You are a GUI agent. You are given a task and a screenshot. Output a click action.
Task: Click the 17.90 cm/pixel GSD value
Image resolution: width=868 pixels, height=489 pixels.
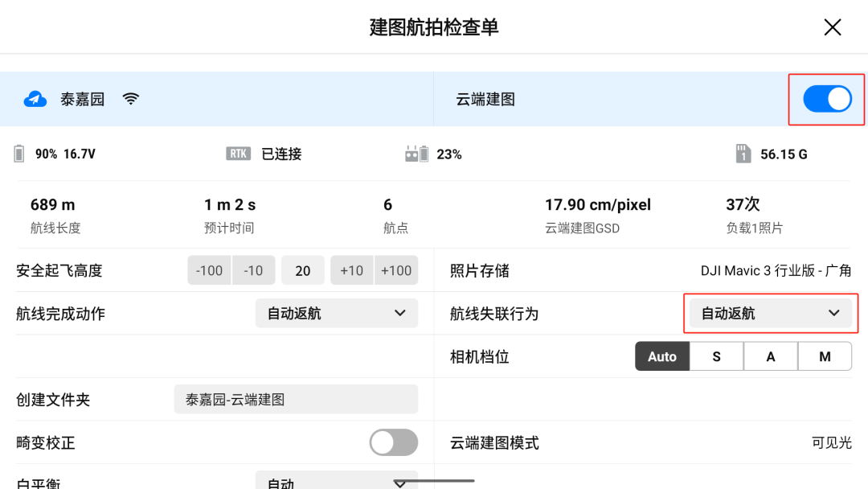click(x=598, y=205)
